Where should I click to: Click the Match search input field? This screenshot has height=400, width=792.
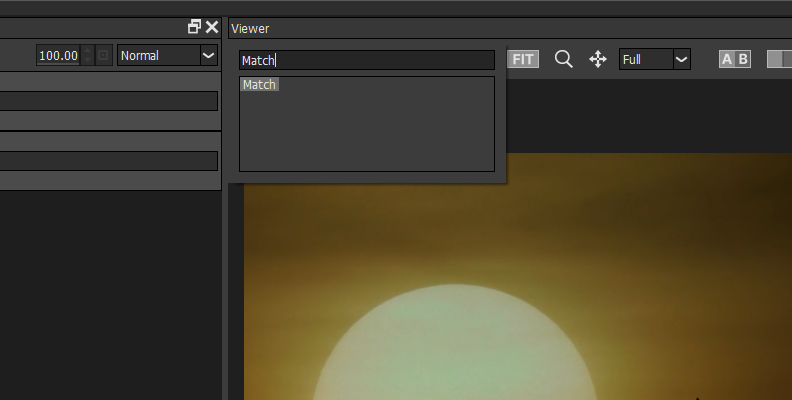point(367,60)
